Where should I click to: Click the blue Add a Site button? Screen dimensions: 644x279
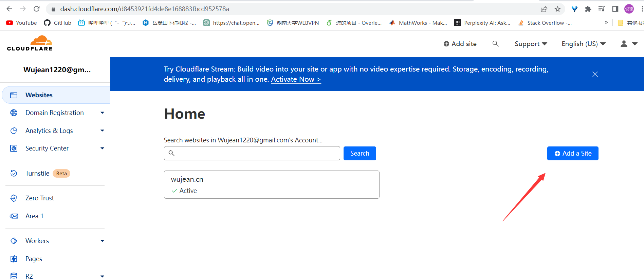tap(573, 153)
